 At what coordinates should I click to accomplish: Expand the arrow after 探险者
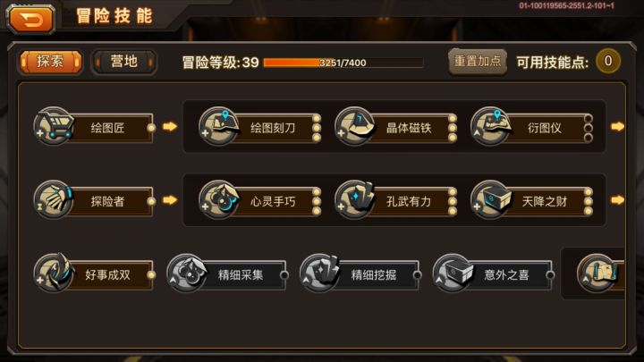pos(170,200)
